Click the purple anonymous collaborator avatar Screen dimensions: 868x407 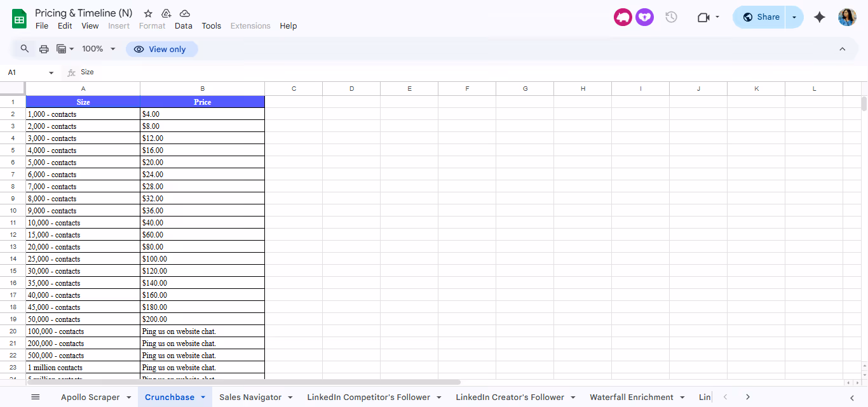tap(644, 17)
